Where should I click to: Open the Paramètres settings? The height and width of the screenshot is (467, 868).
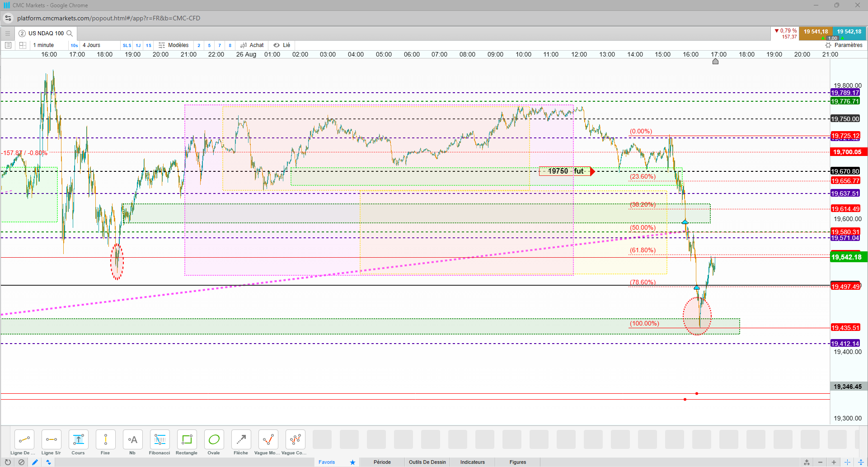click(844, 45)
